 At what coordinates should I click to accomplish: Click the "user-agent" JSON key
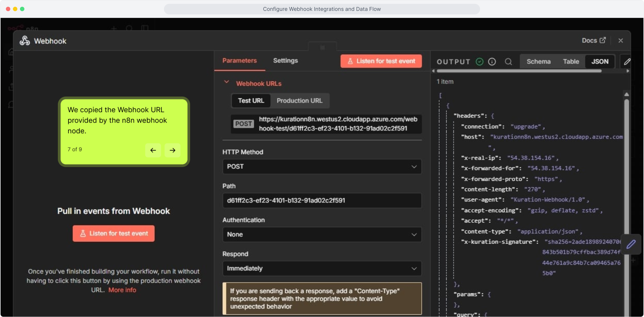(x=482, y=200)
